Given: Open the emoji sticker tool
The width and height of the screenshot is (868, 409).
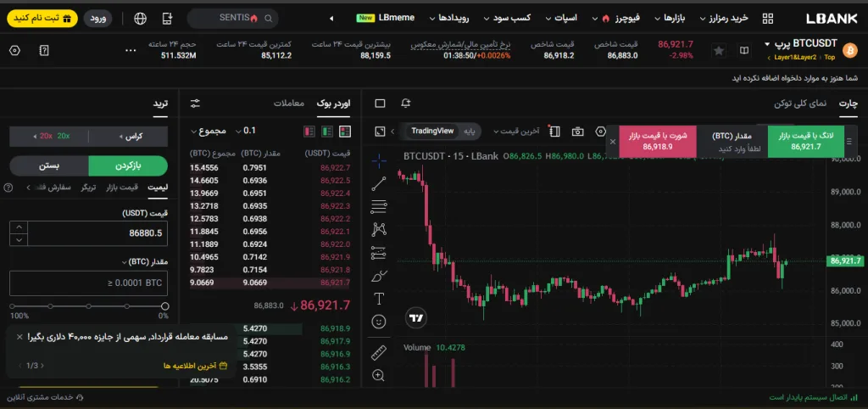Looking at the screenshot, I should 379,322.
